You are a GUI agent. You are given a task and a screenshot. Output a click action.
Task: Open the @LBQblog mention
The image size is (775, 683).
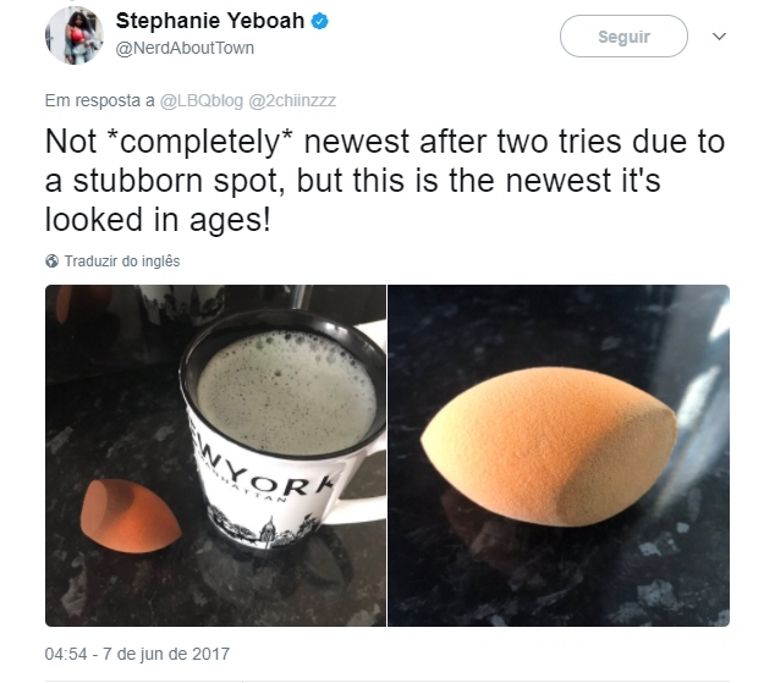tap(201, 100)
